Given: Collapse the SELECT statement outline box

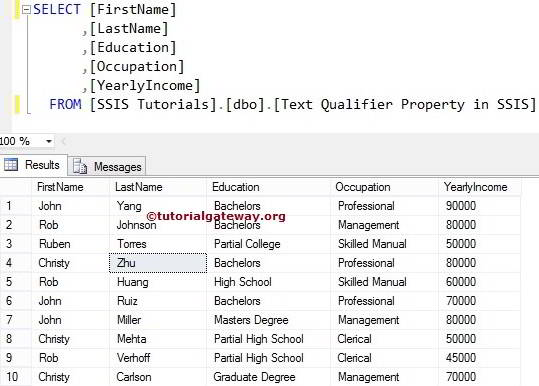Looking at the screenshot, I should pos(26,10).
